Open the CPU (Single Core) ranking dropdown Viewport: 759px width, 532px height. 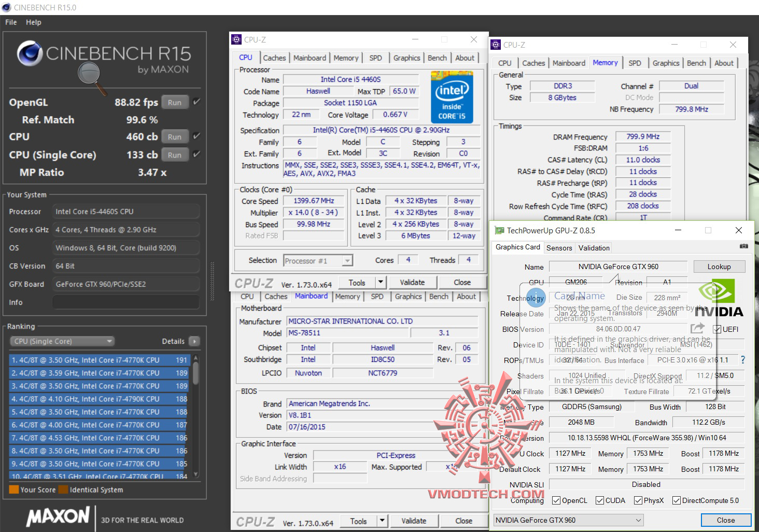pyautogui.click(x=62, y=341)
